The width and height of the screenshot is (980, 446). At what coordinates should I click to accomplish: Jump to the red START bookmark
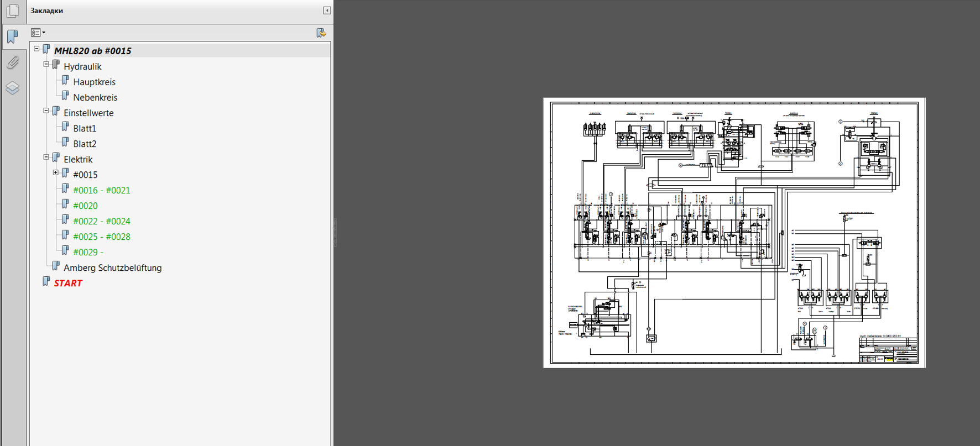point(68,283)
